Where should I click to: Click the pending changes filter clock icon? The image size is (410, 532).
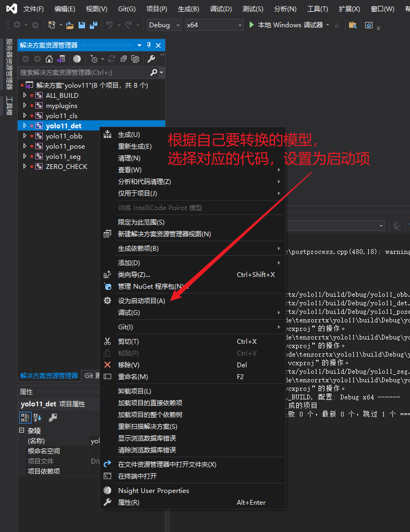(94, 59)
